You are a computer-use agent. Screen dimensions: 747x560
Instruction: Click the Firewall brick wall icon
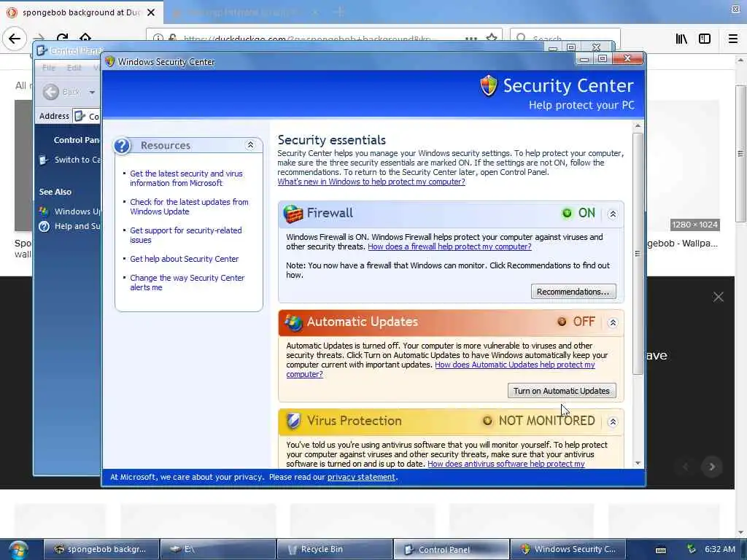tap(293, 214)
